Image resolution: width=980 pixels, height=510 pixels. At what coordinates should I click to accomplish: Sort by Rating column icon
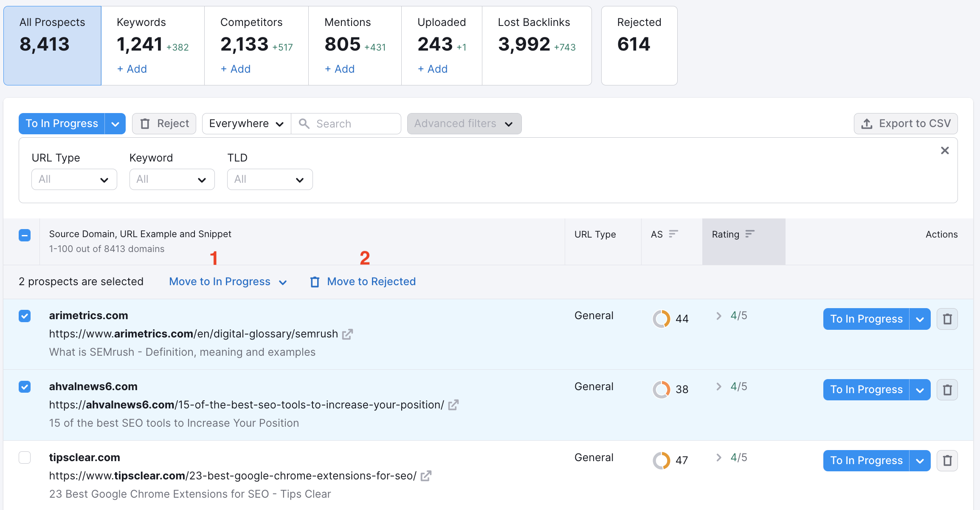750,234
